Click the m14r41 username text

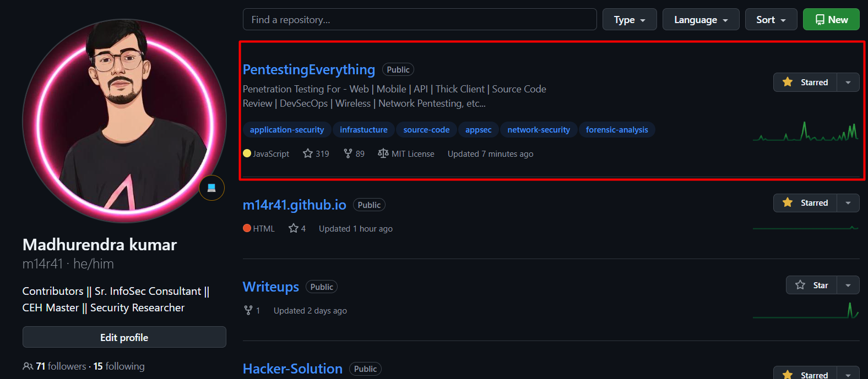click(x=43, y=264)
